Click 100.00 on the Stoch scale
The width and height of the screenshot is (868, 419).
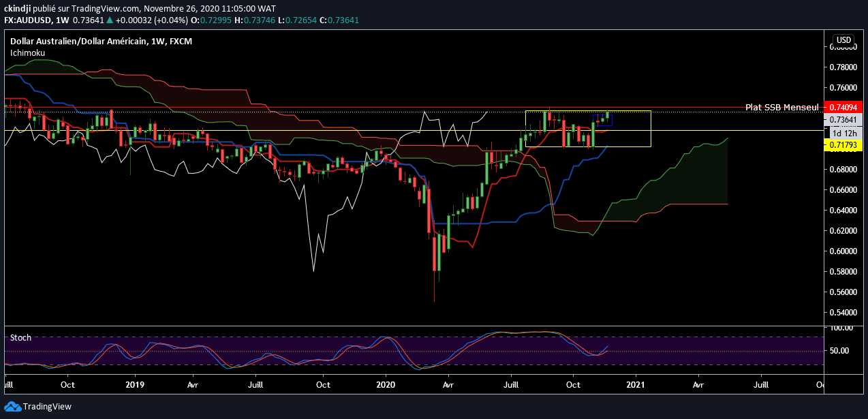[842, 328]
